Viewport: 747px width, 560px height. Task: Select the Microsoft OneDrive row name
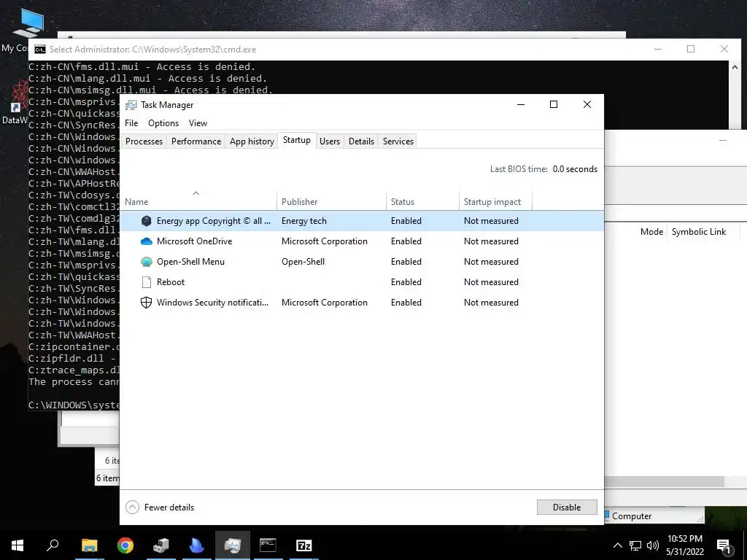coord(194,241)
